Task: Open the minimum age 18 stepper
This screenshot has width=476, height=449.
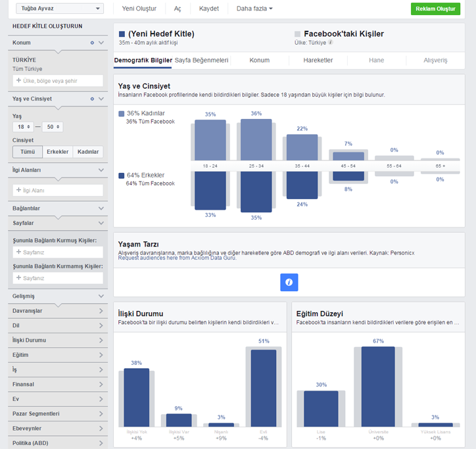Action: 24,127
